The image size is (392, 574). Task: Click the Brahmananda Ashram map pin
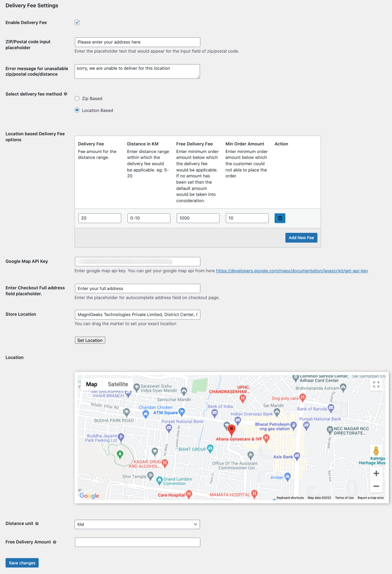tap(343, 387)
